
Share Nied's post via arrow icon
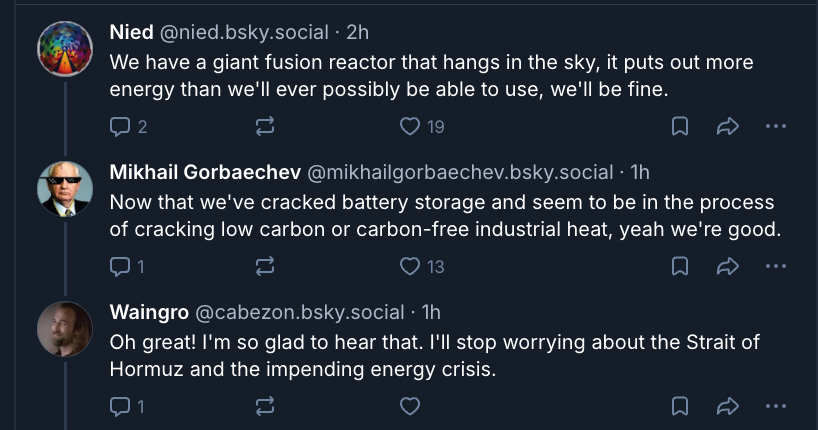pos(727,126)
